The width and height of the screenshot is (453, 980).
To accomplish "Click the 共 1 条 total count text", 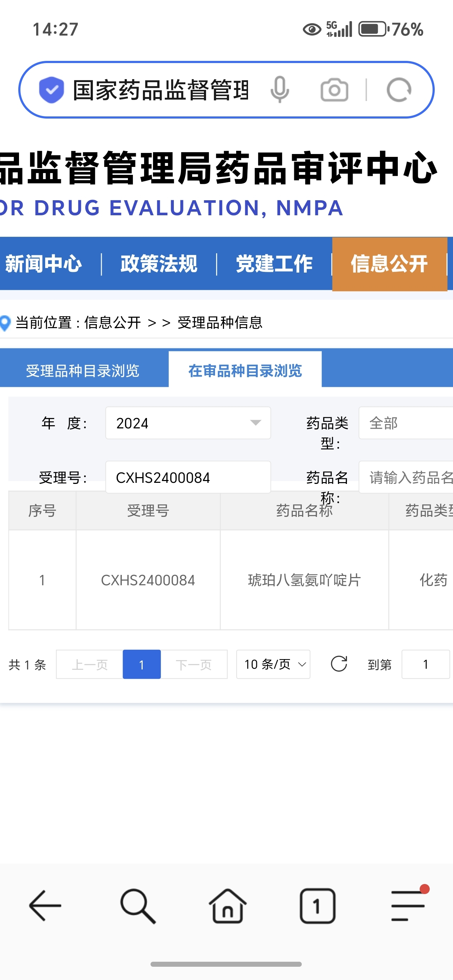I will (27, 665).
